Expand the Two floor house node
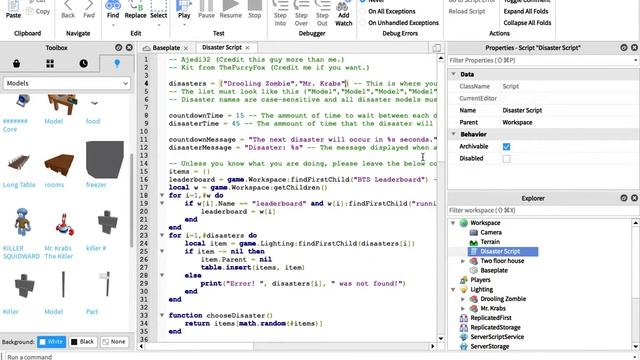Image resolution: width=640 pixels, height=360 pixels. tap(463, 261)
